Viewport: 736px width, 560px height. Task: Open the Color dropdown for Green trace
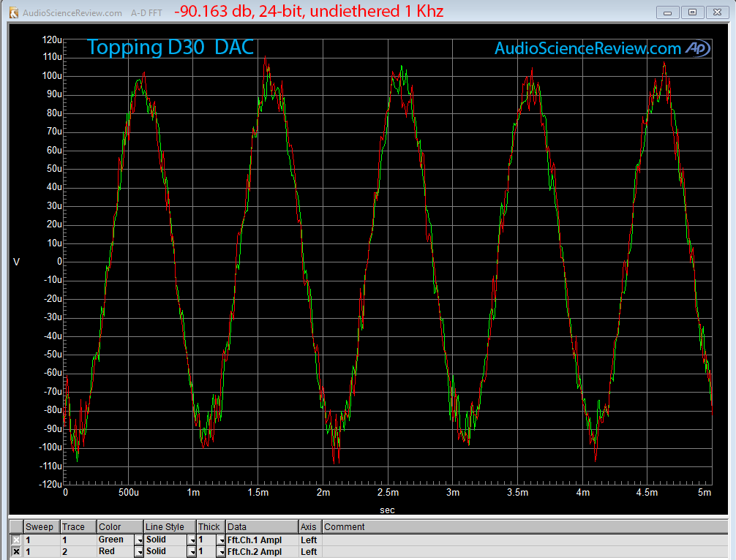point(139,540)
